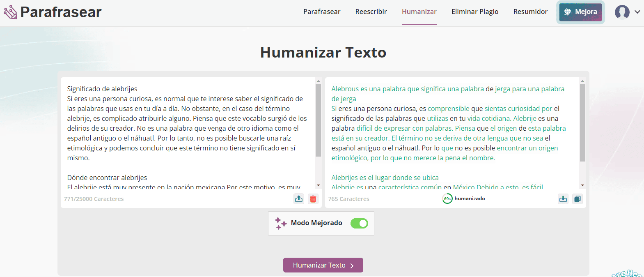
Task: Click the 'Significado de alebrijes' input line
Action: [102, 89]
